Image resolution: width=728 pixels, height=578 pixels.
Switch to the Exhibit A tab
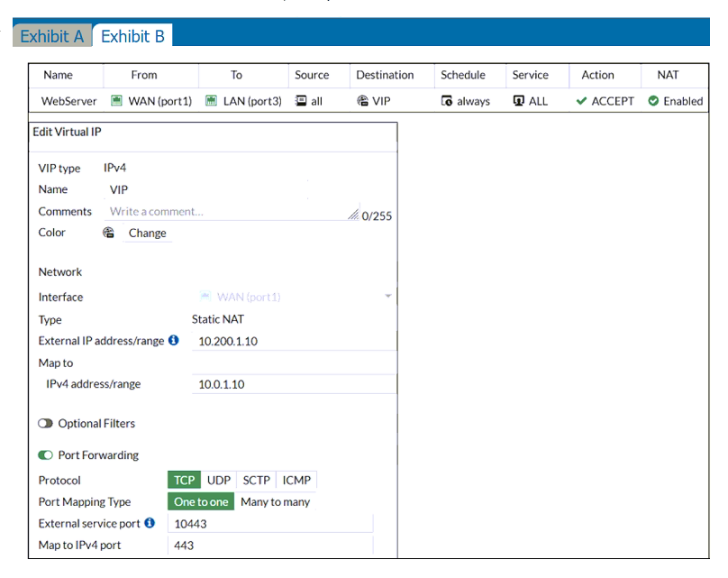point(51,36)
